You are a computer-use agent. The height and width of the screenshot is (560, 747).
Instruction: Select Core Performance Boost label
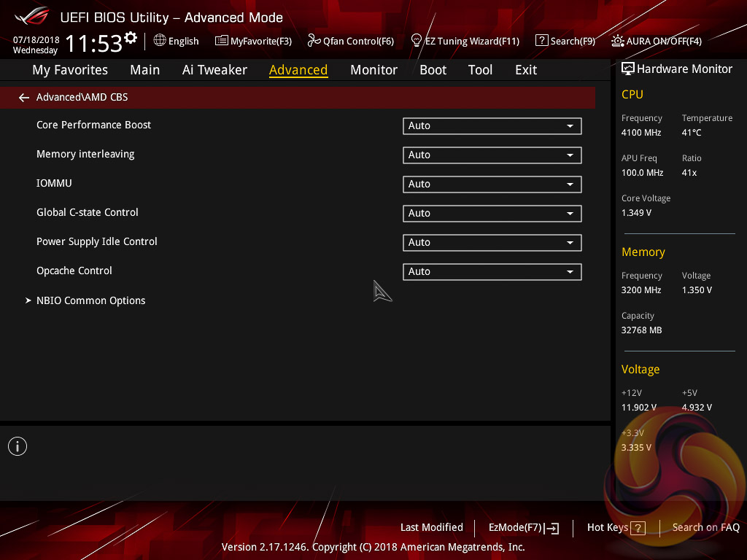click(93, 125)
